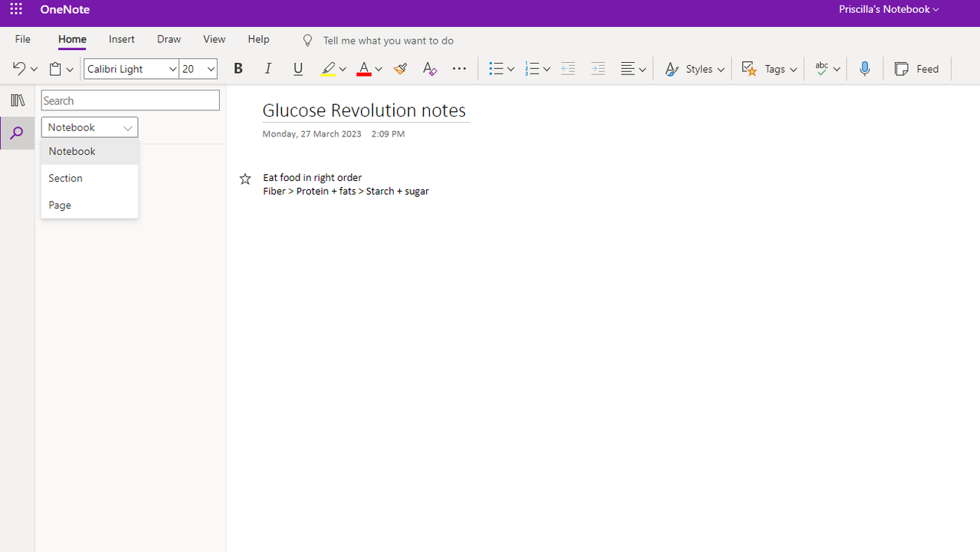This screenshot has width=980, height=552.
Task: Open the Styles gallery button
Action: 694,69
